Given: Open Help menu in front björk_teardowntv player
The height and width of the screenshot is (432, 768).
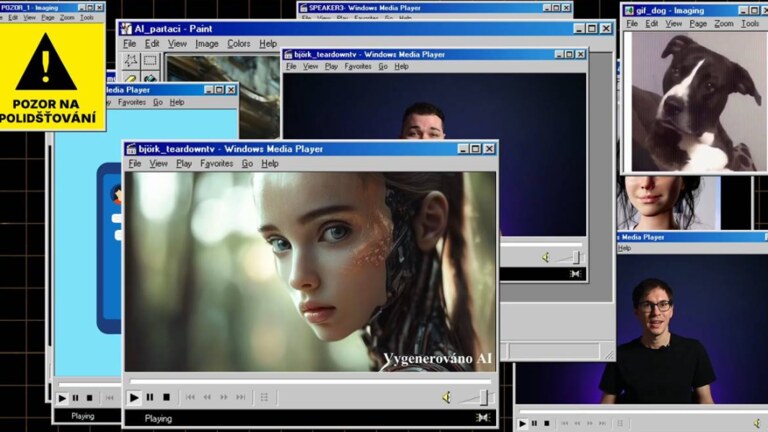Looking at the screenshot, I should pos(270,164).
